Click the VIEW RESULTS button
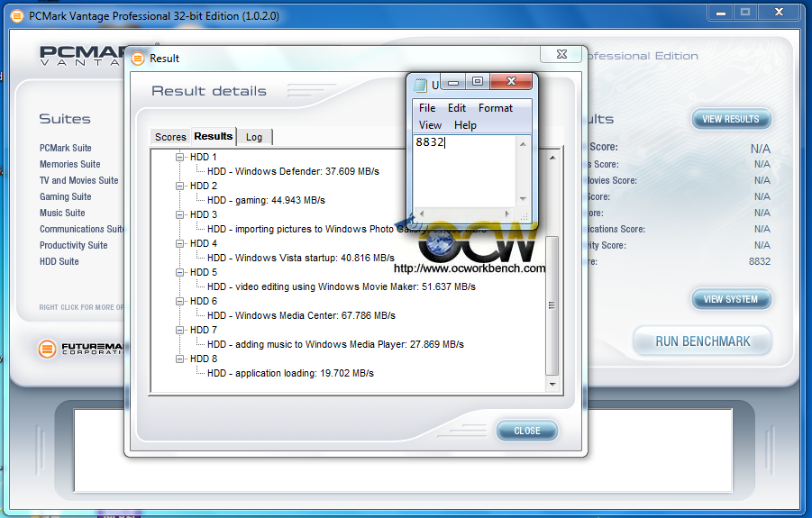The height and width of the screenshot is (518, 812). click(x=731, y=119)
